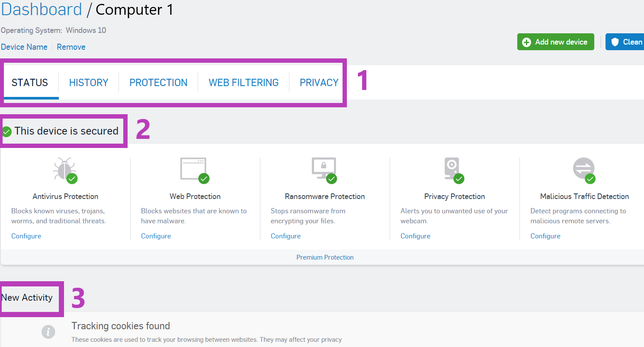Click the green checkmark next to device secured

coord(6,132)
